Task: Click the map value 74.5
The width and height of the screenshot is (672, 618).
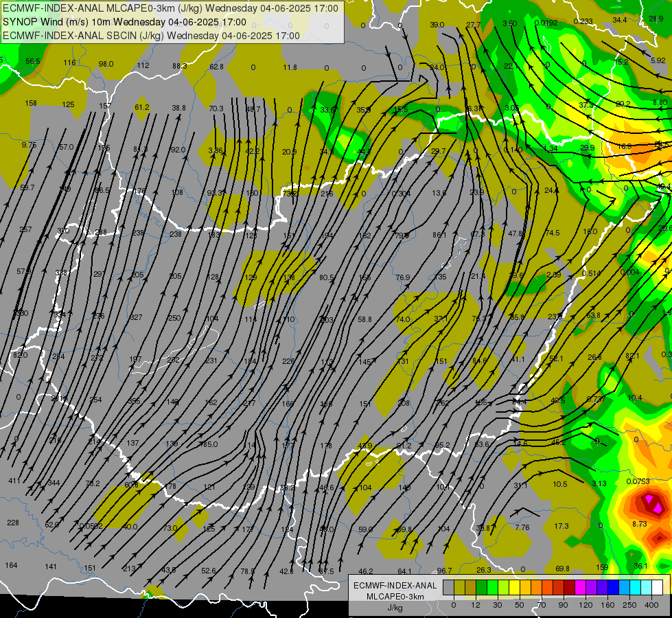Action: (553, 233)
